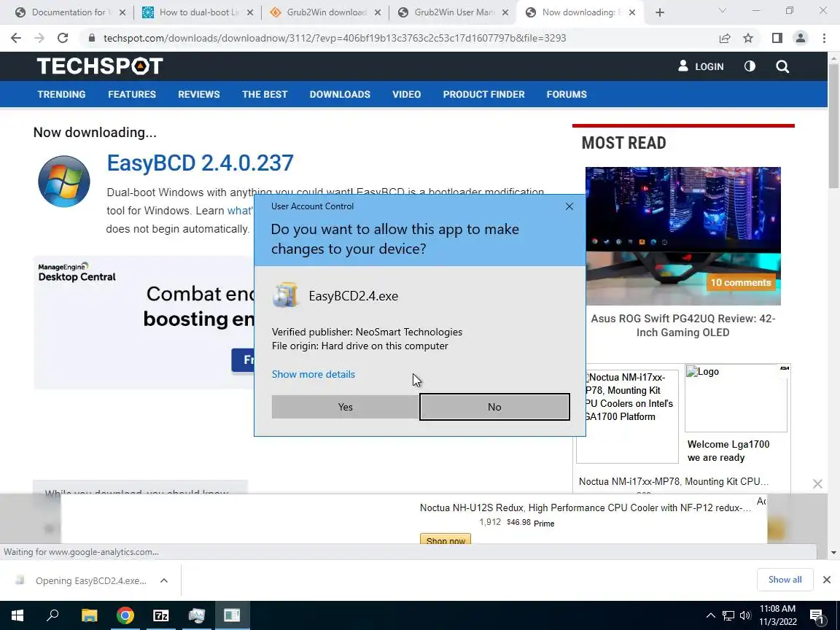
Task: Open REVIEWS menu item
Action: click(199, 94)
